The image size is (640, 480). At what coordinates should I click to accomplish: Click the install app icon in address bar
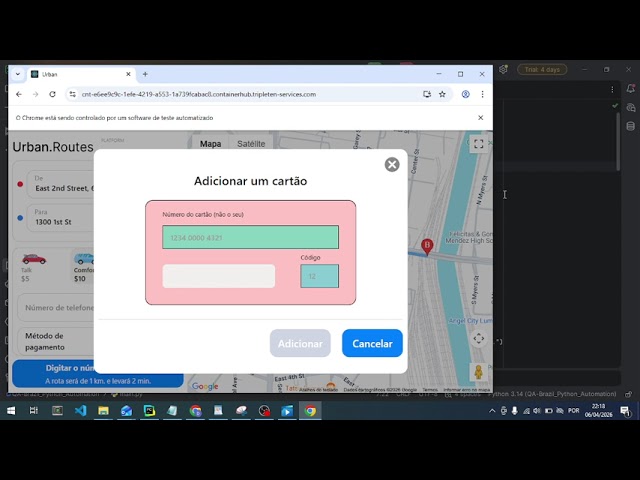[427, 94]
